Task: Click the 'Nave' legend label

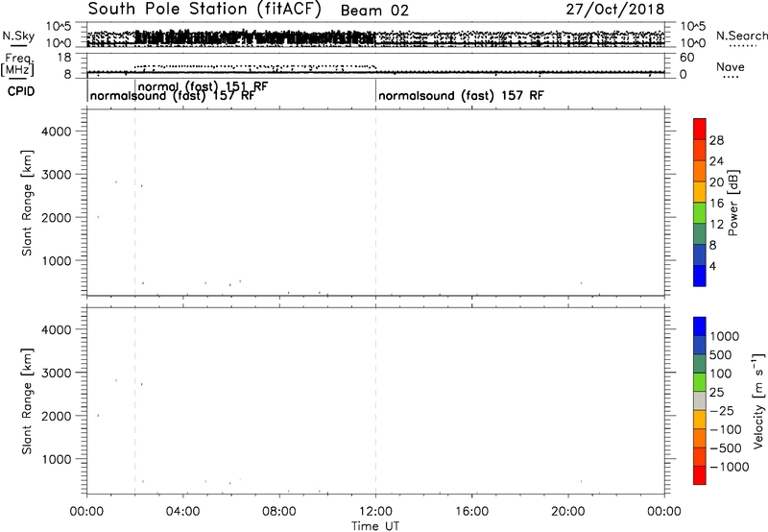Action: pos(731,66)
